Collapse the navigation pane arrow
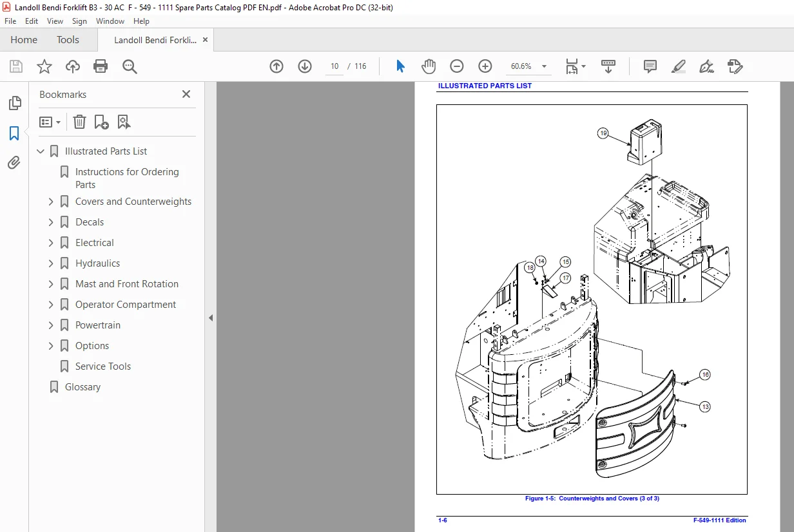 211,318
